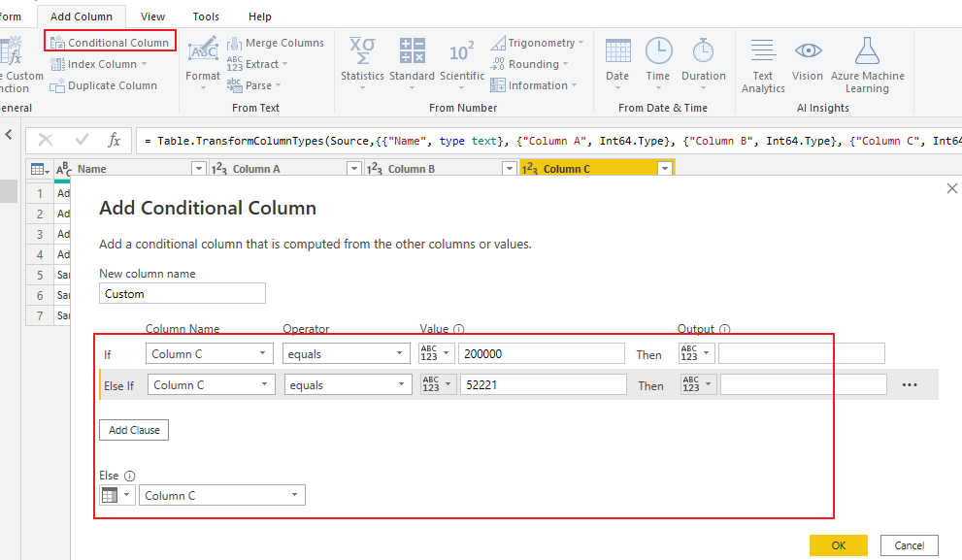Show Output help info icon
Image resolution: width=962 pixels, height=560 pixels.
click(724, 329)
